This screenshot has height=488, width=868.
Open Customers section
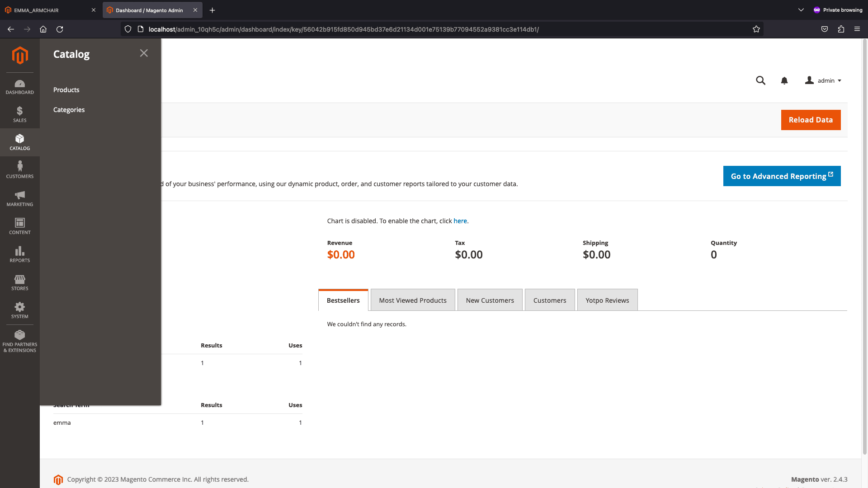tap(20, 170)
